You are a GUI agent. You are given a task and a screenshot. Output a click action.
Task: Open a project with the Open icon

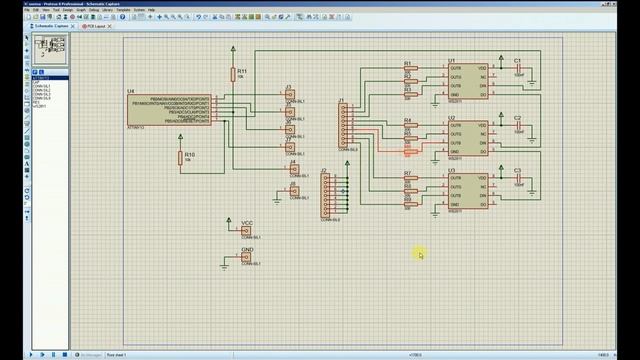[x=36, y=17]
